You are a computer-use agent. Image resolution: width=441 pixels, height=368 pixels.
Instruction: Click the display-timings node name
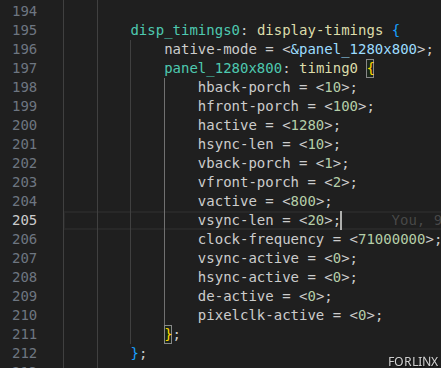[x=320, y=30]
